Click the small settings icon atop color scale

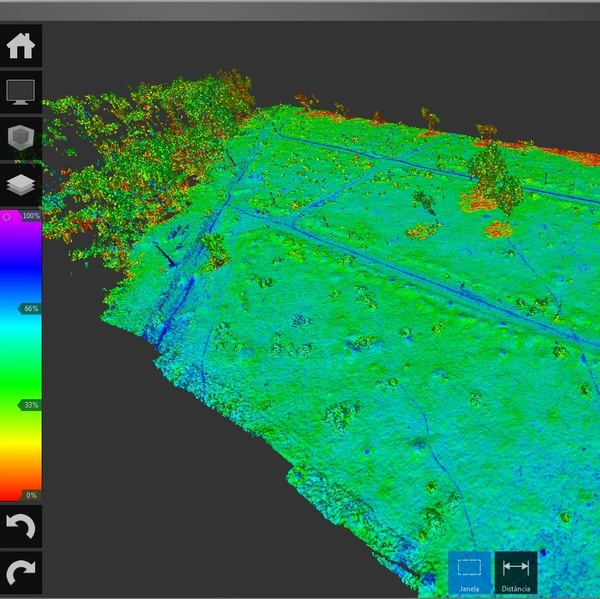tap(7, 216)
